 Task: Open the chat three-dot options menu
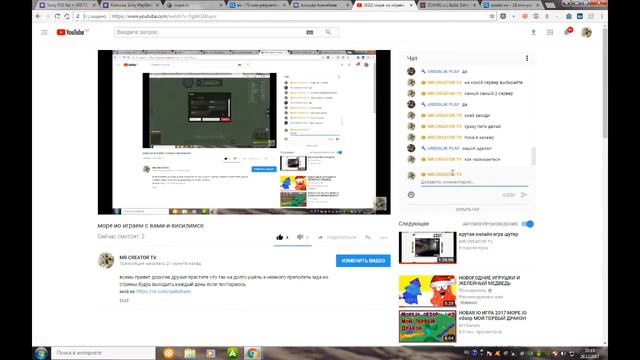click(527, 58)
